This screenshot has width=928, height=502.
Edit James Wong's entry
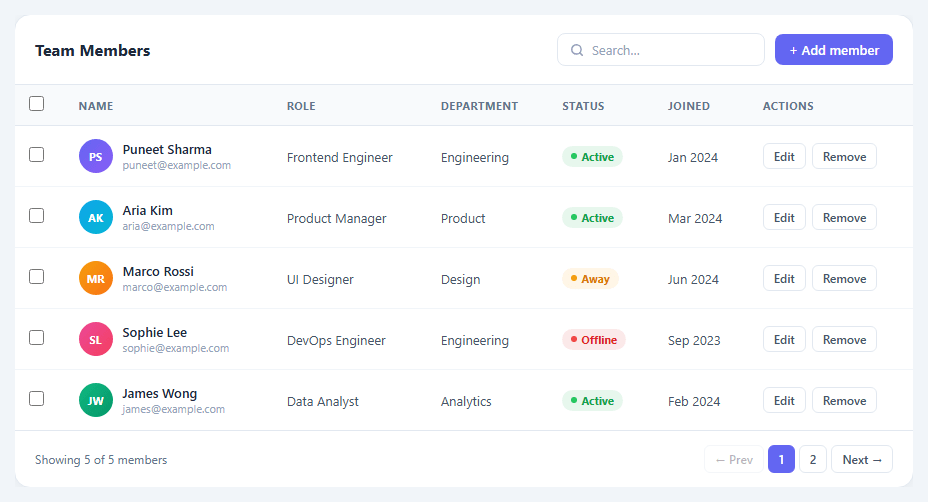click(784, 400)
